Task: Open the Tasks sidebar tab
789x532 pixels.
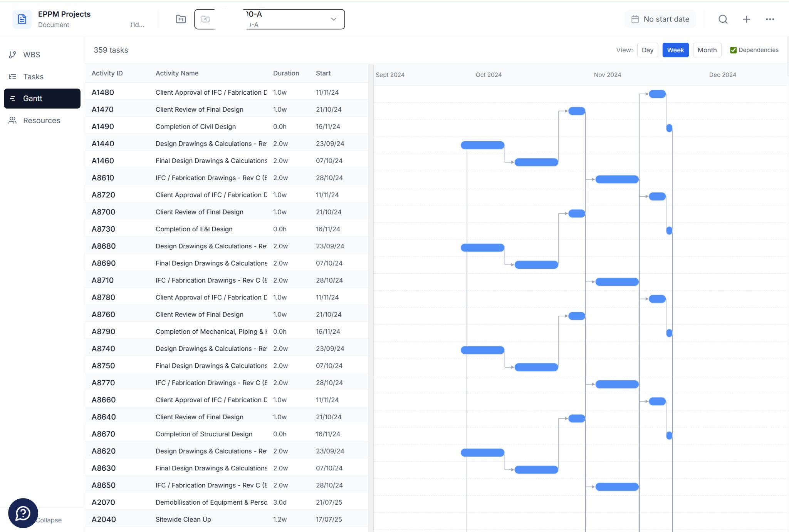Action: coord(33,77)
